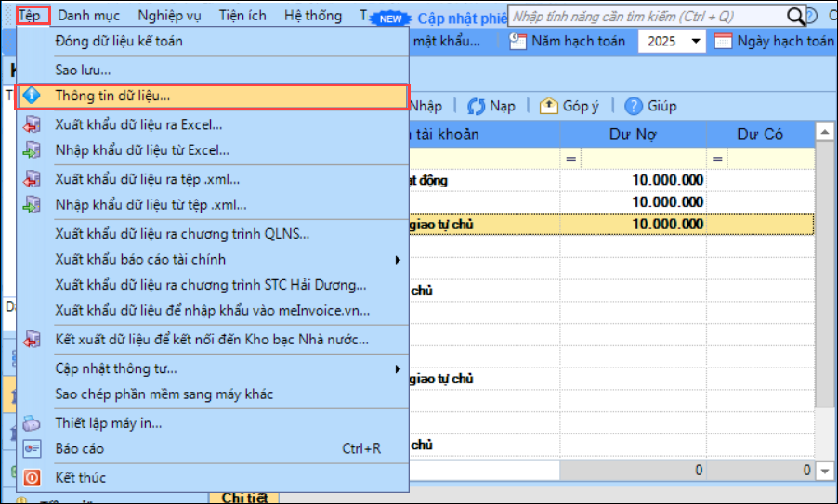This screenshot has height=504, width=838.
Task: Open the Danh mục menu
Action: point(89,16)
